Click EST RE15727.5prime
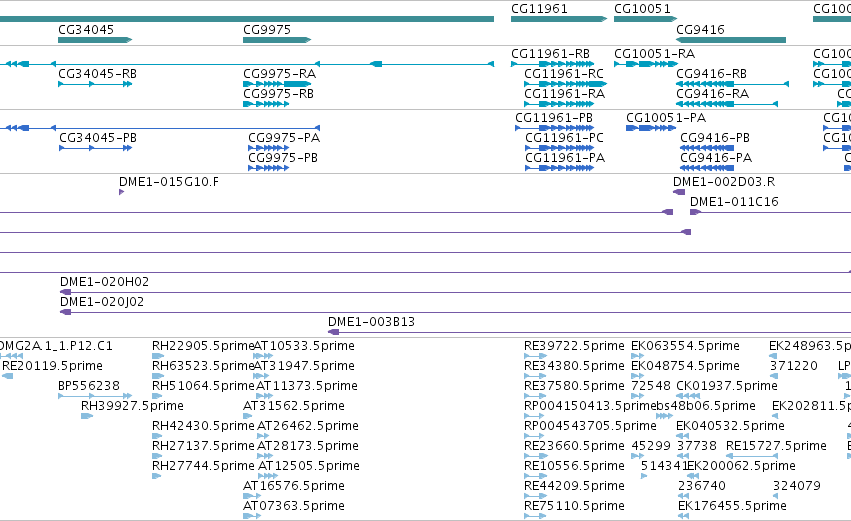This screenshot has height=521, width=851. coord(750,456)
